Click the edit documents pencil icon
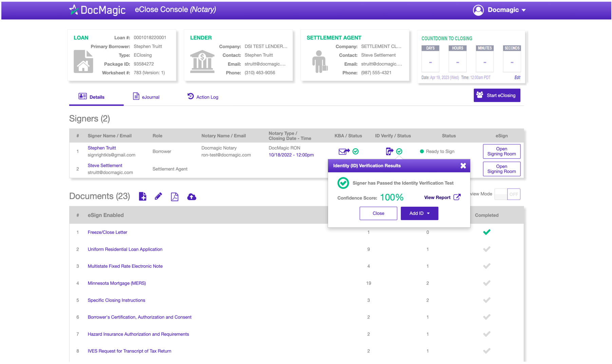 pos(158,197)
